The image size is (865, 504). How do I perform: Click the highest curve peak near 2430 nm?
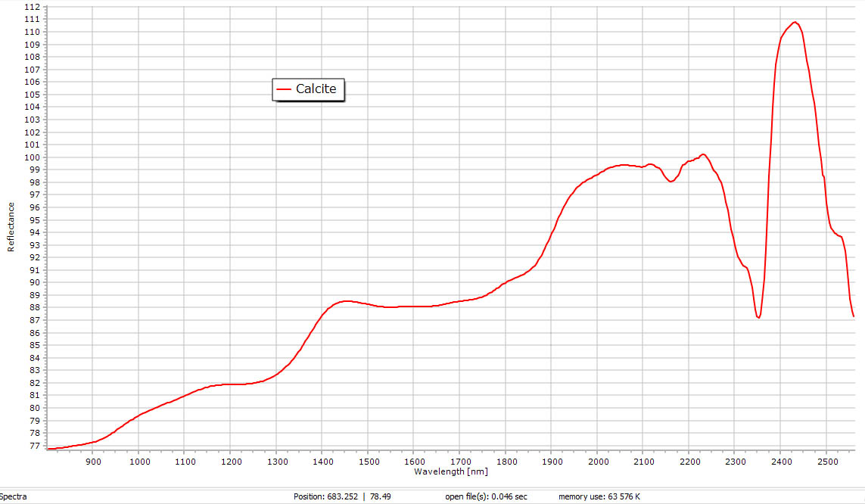pyautogui.click(x=795, y=22)
